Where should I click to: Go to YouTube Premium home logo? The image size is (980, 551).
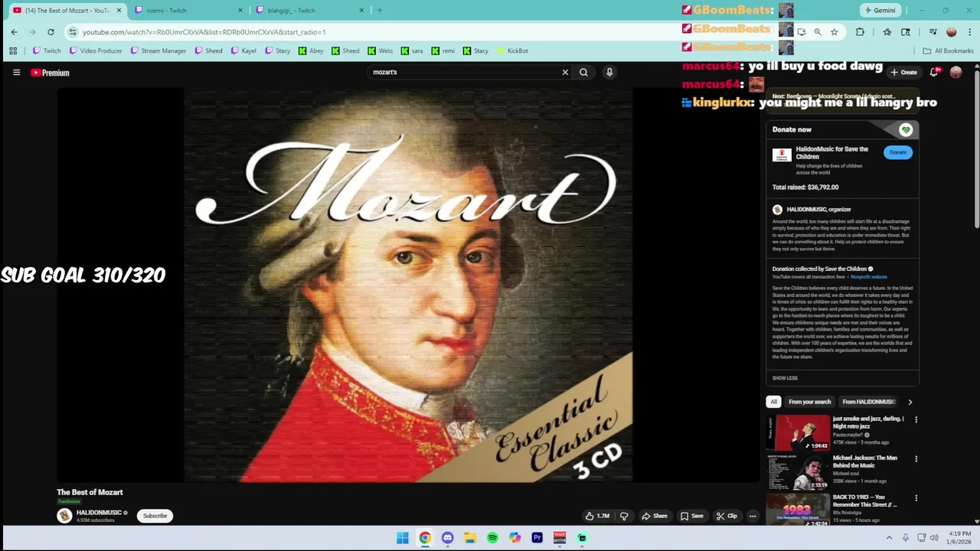(x=50, y=73)
